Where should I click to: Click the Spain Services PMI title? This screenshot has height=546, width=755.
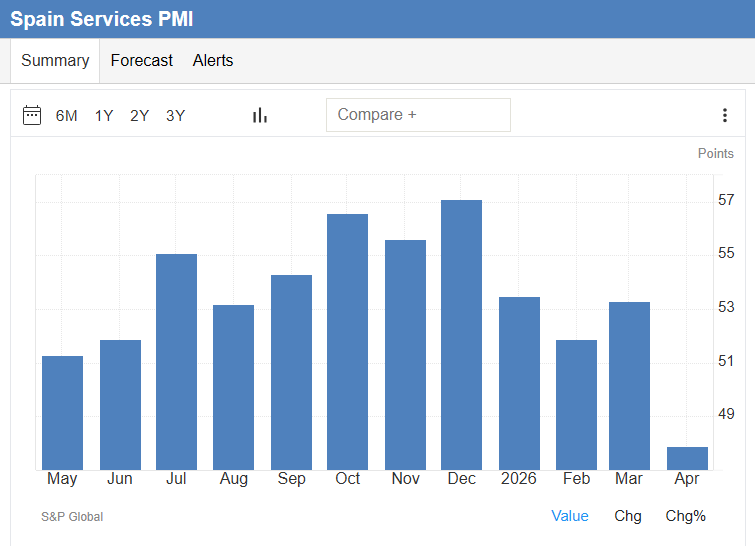click(102, 19)
